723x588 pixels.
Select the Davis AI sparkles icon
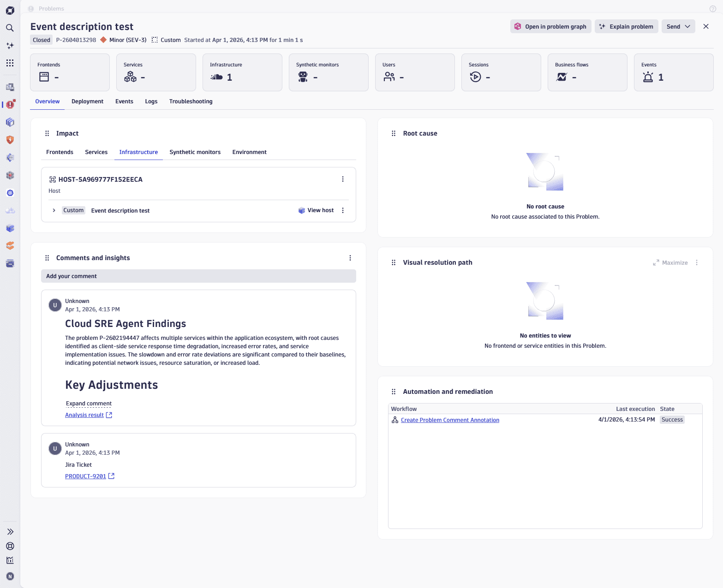click(10, 45)
